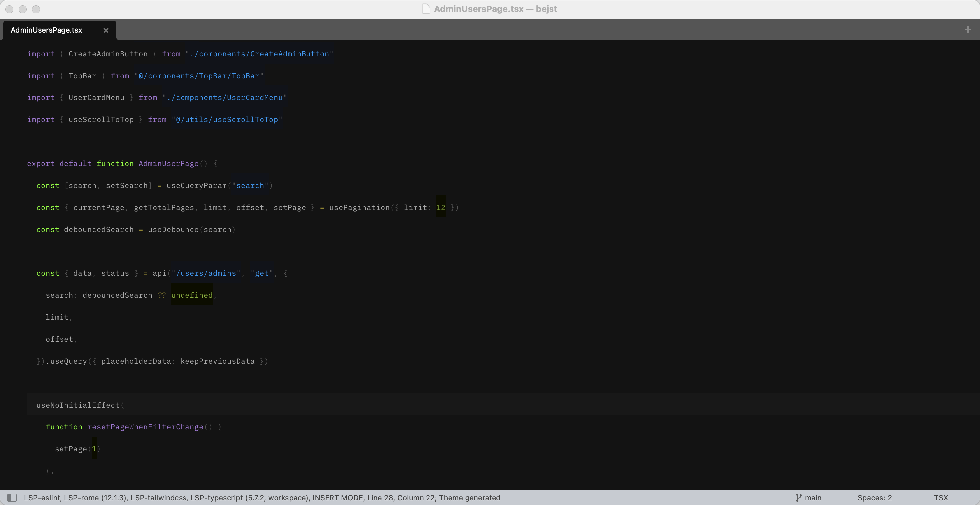Click the getTotalPages identifier
The image size is (980, 505).
coord(164,207)
